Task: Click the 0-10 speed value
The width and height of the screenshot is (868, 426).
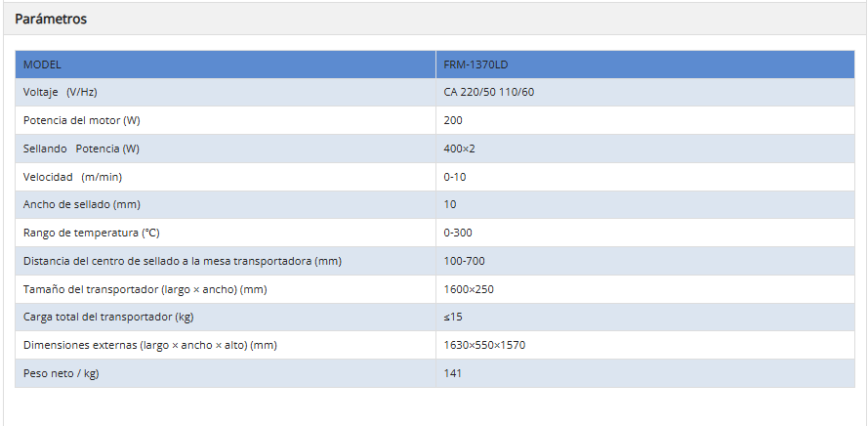Action: point(456,177)
